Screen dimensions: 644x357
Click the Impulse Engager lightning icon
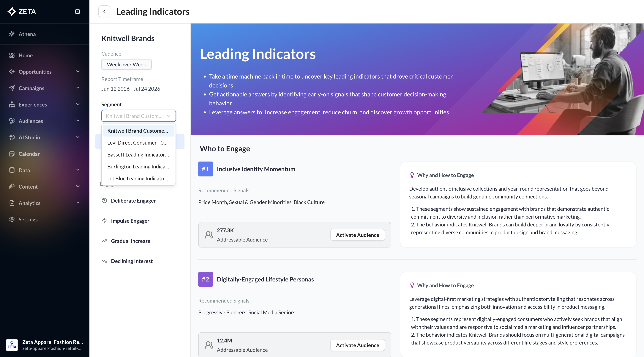tap(104, 221)
